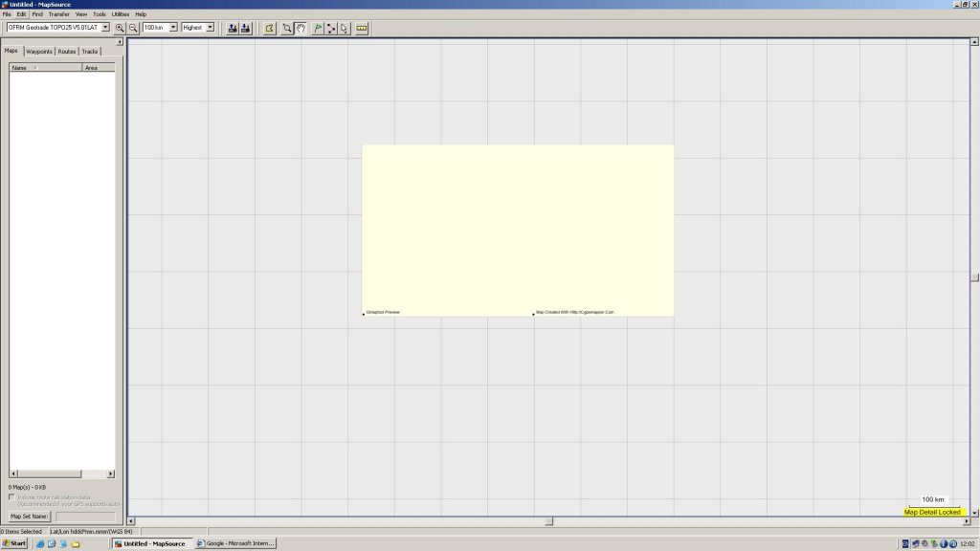Click the blue info tray icon
The height and width of the screenshot is (551, 980).
click(944, 543)
